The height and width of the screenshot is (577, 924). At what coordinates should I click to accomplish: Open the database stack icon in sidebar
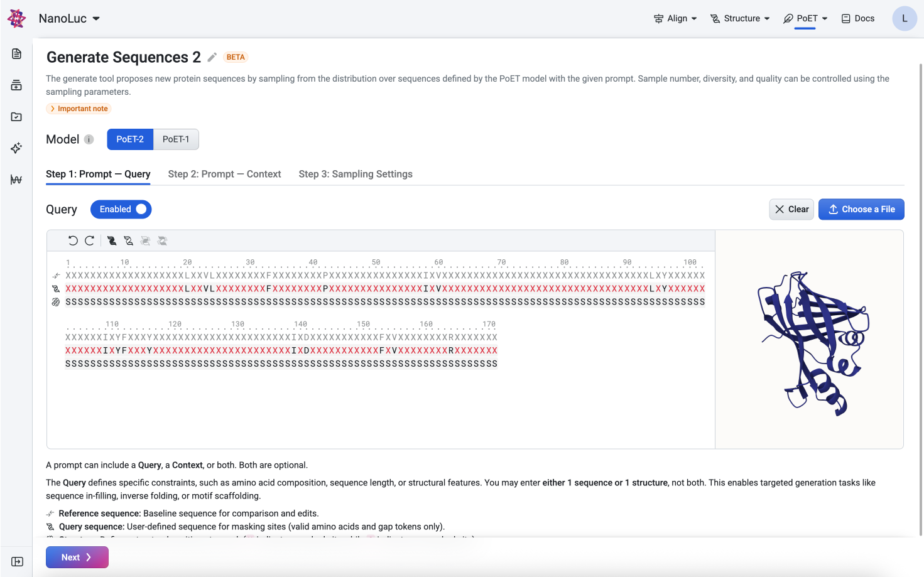click(x=16, y=85)
